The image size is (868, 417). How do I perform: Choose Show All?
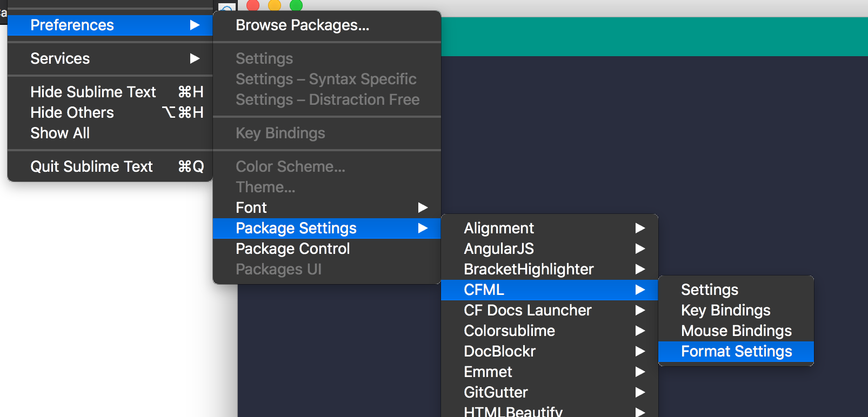[x=110, y=133]
